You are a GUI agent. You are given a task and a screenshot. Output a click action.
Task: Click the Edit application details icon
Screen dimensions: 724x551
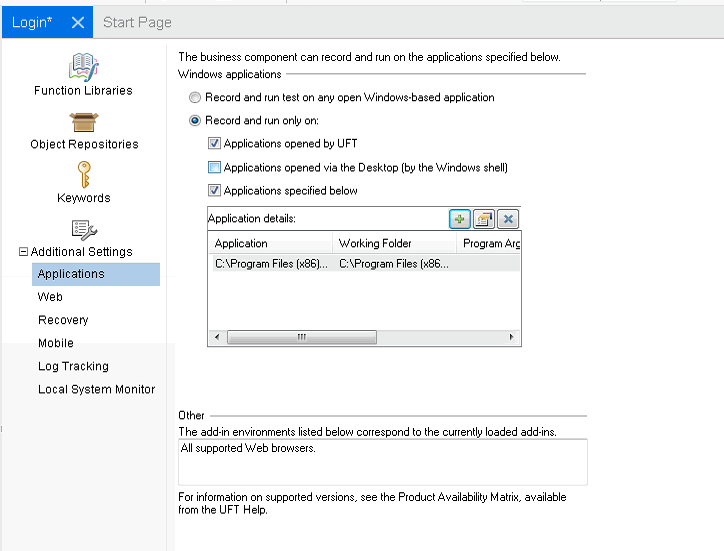pos(483,219)
